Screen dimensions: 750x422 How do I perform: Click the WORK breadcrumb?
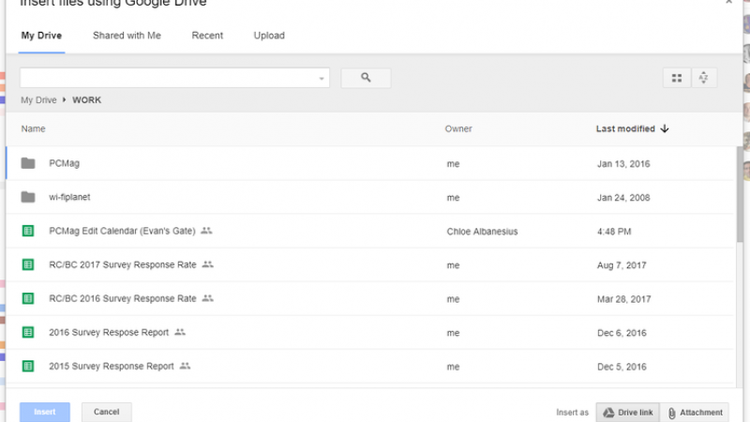click(87, 100)
